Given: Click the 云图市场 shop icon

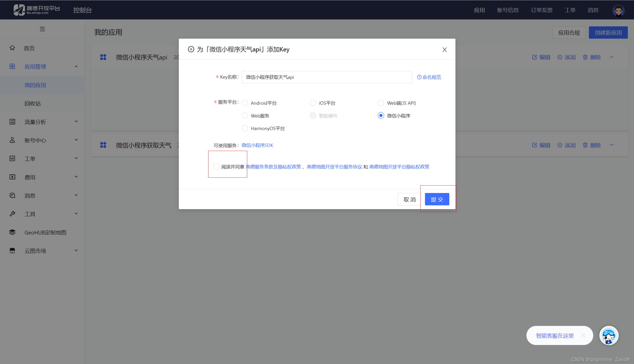Looking at the screenshot, I should tap(12, 251).
